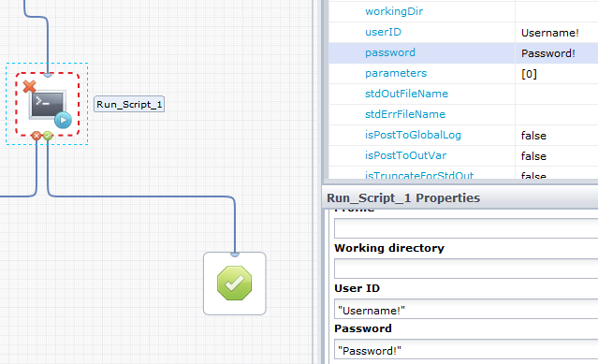Click the empty stdErrFileName value cell
This screenshot has width=598, height=364.
557,115
